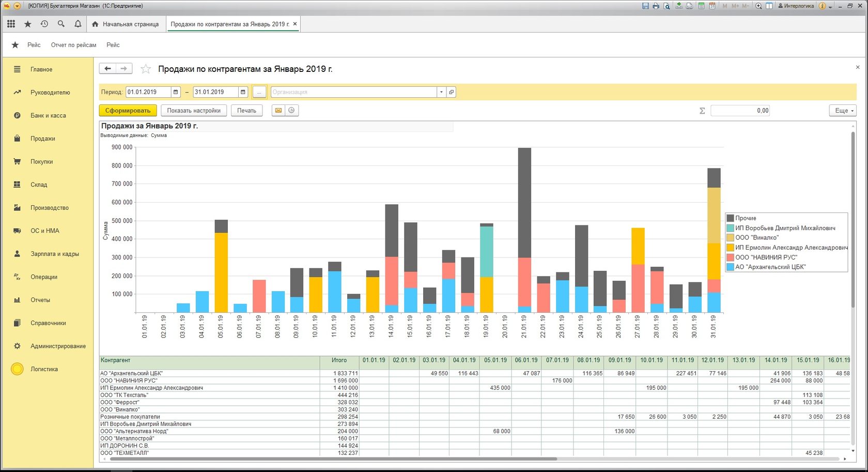The height and width of the screenshot is (472, 868).
Task: Click ООО "Виналко" legend color swatch
Action: pos(731,238)
